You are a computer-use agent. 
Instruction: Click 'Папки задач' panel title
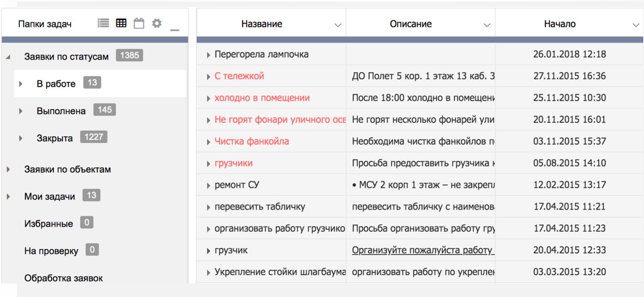pyautogui.click(x=45, y=24)
